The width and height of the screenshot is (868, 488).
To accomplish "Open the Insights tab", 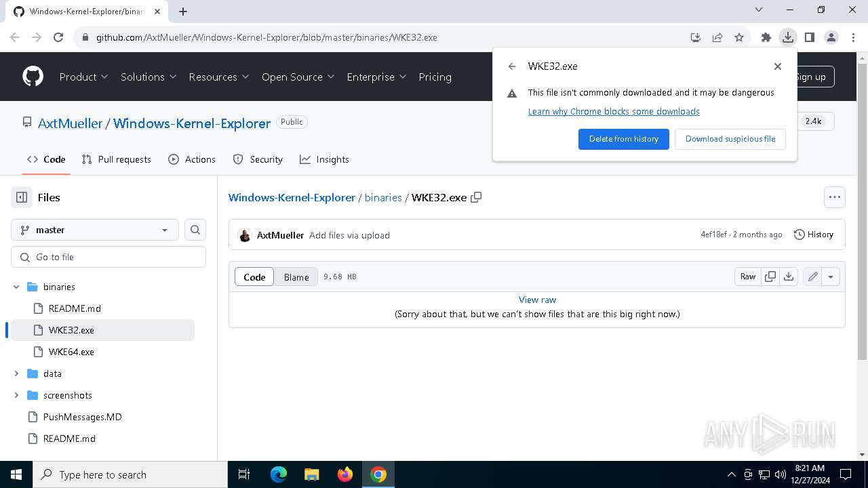I will (324, 159).
